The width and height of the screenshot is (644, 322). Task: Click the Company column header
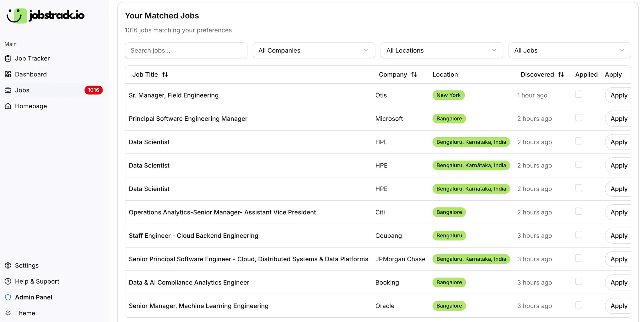click(x=398, y=75)
